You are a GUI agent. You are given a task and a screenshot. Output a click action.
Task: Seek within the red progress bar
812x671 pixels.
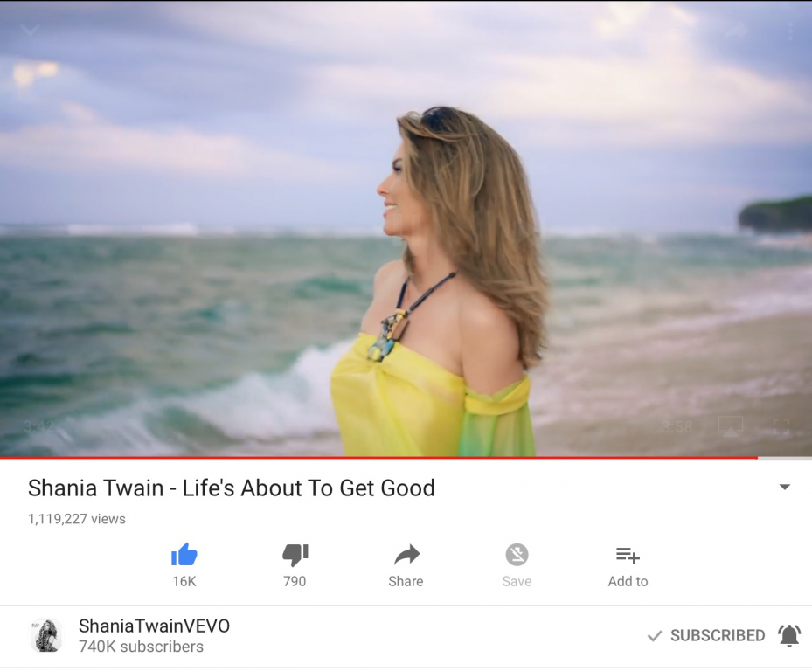click(378, 458)
